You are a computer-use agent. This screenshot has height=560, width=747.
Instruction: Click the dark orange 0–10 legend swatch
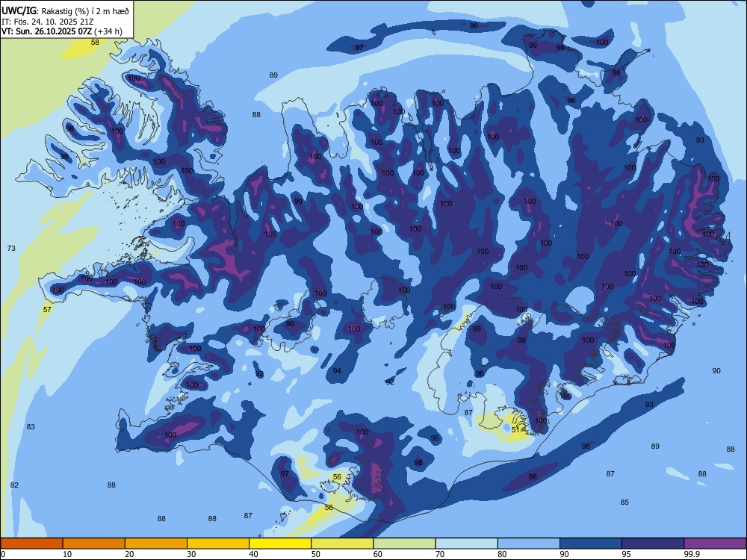(31, 544)
